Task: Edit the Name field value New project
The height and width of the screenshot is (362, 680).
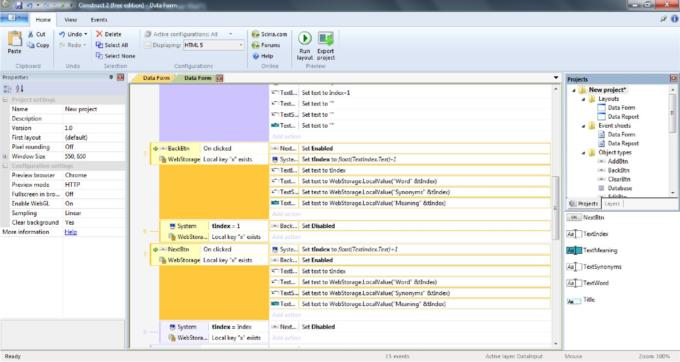Action: pyautogui.click(x=94, y=109)
